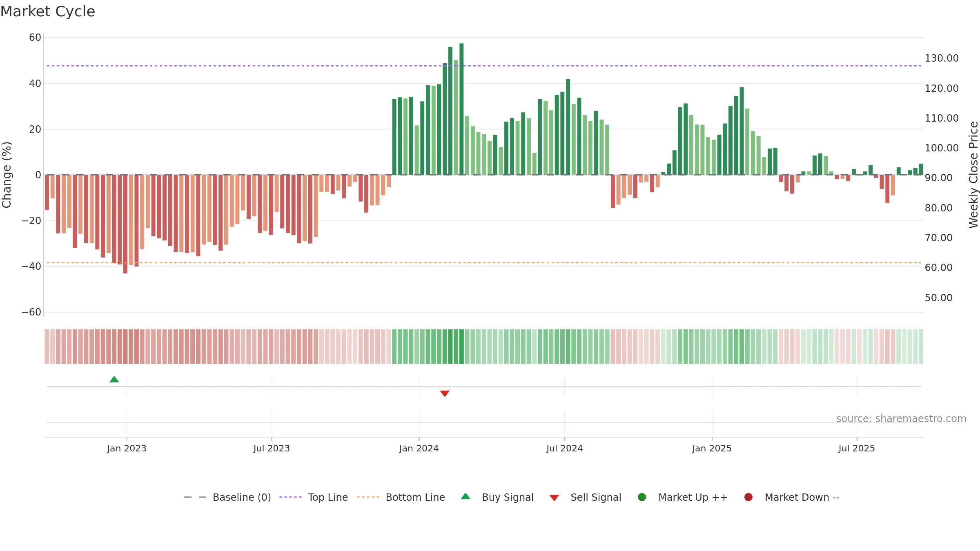This screenshot has height=551, width=980.
Task: Click the 100.00 price axis label
Action: click(942, 148)
